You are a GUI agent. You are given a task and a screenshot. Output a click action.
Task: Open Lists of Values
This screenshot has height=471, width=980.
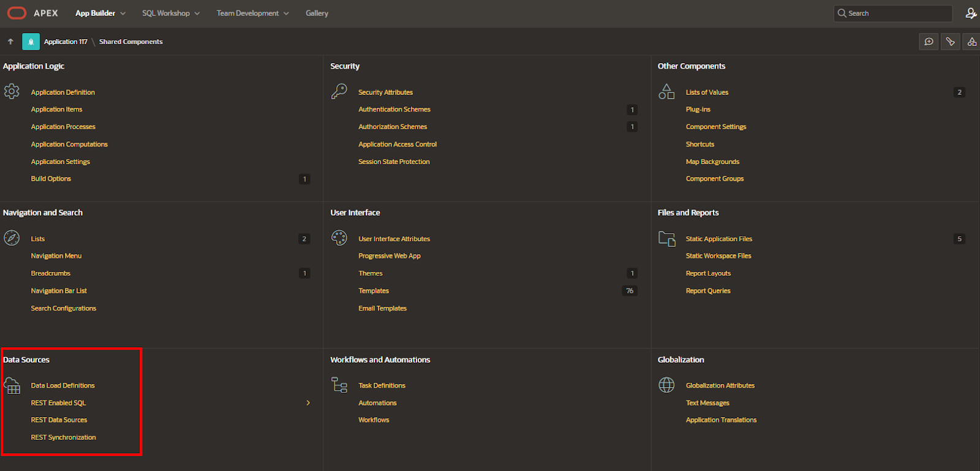(707, 92)
